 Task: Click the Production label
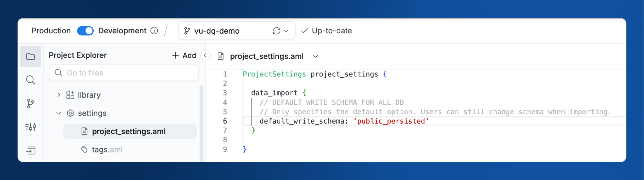51,31
